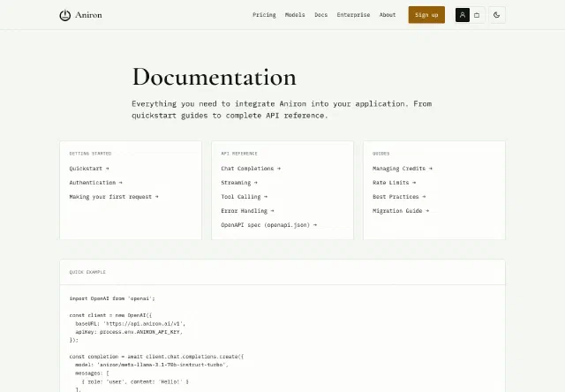Click the role user content Hello line

click(135, 381)
